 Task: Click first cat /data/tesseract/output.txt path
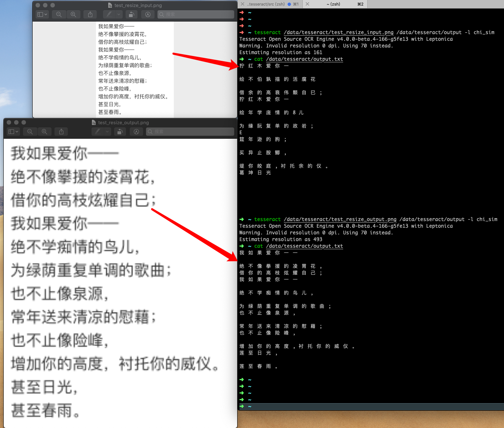[305, 59]
